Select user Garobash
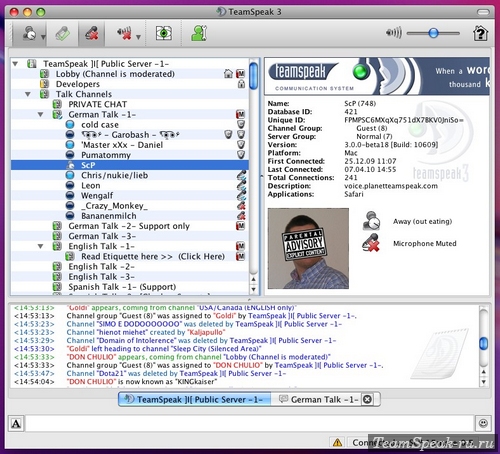 coord(130,135)
